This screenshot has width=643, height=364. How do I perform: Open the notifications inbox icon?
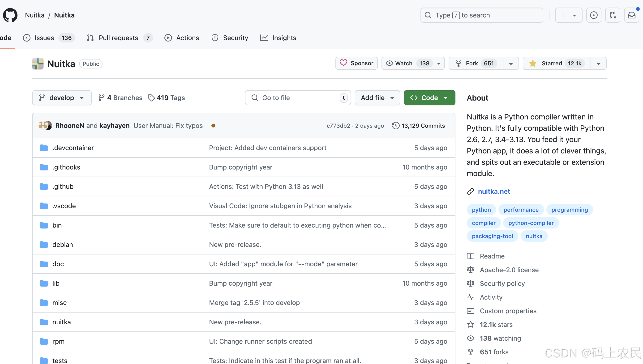tap(631, 15)
